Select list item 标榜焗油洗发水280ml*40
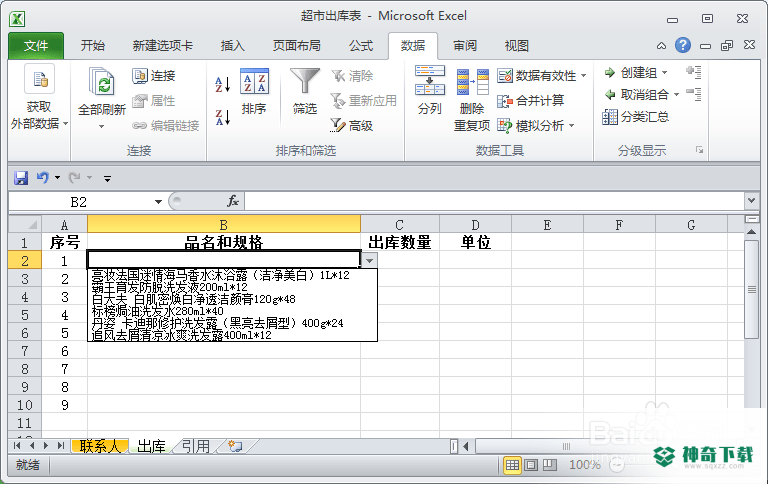This screenshot has height=484, width=768. click(158, 311)
